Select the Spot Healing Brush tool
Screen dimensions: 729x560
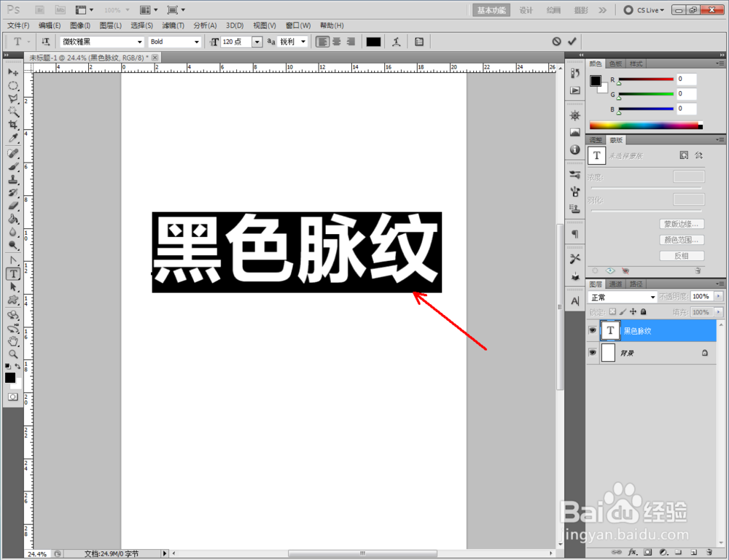(x=13, y=153)
